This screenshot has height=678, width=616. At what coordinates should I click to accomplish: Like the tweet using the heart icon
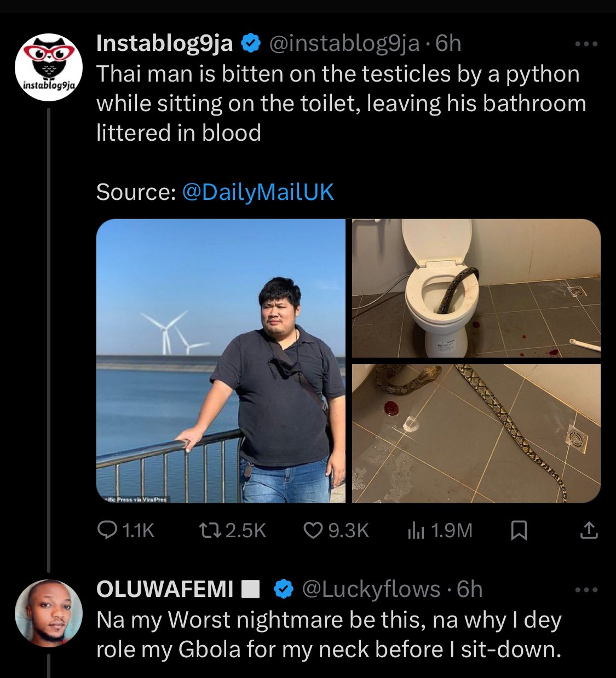pos(314,530)
